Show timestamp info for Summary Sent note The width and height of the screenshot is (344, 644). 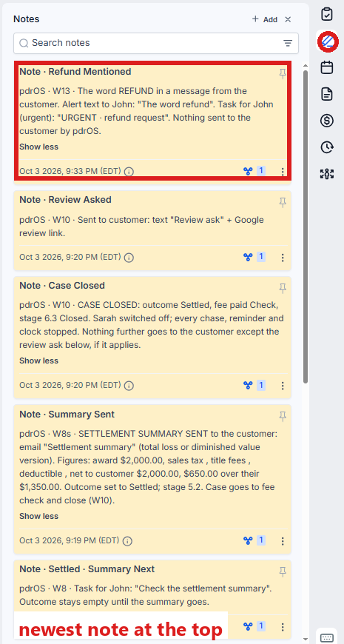(128, 541)
